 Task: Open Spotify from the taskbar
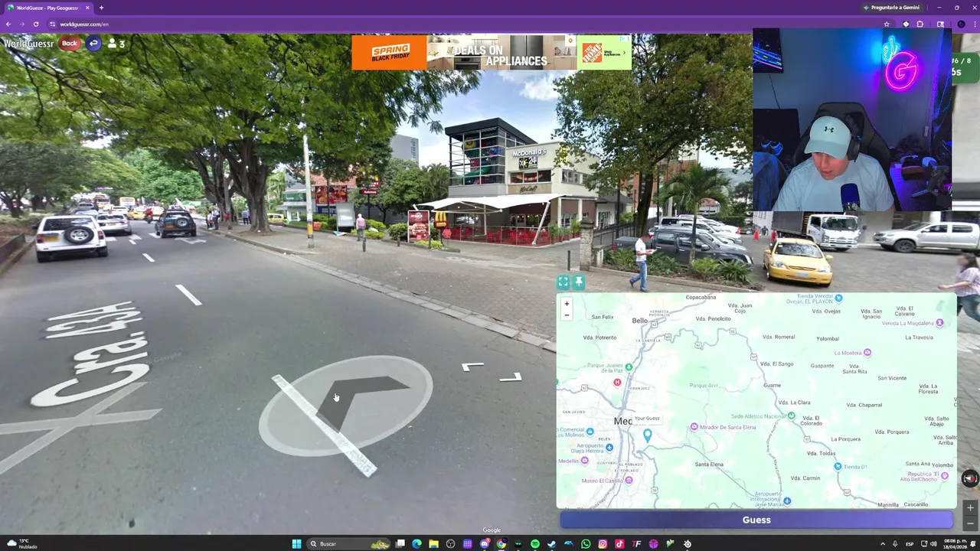click(x=535, y=544)
